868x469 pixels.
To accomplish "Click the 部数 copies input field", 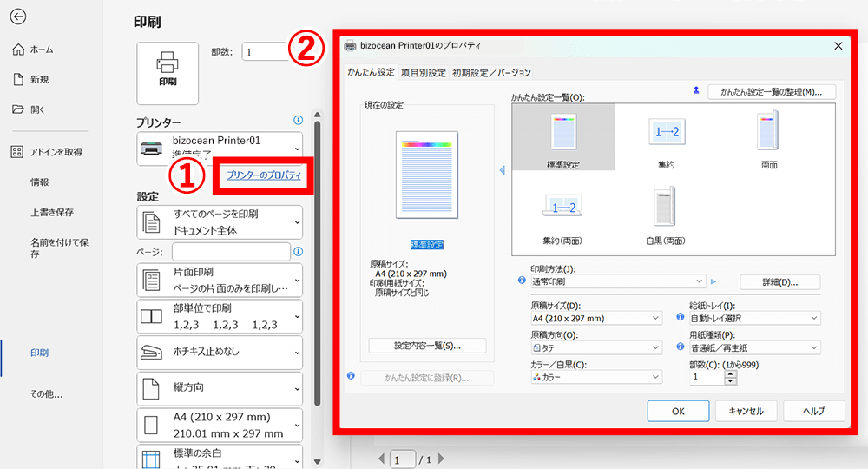I will (266, 52).
